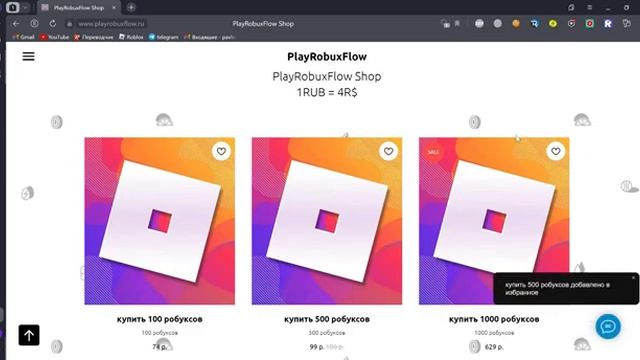Image resolution: width=640 pixels, height=360 pixels.
Task: Bookmark this page via the toolbar icon
Action: tap(457, 24)
